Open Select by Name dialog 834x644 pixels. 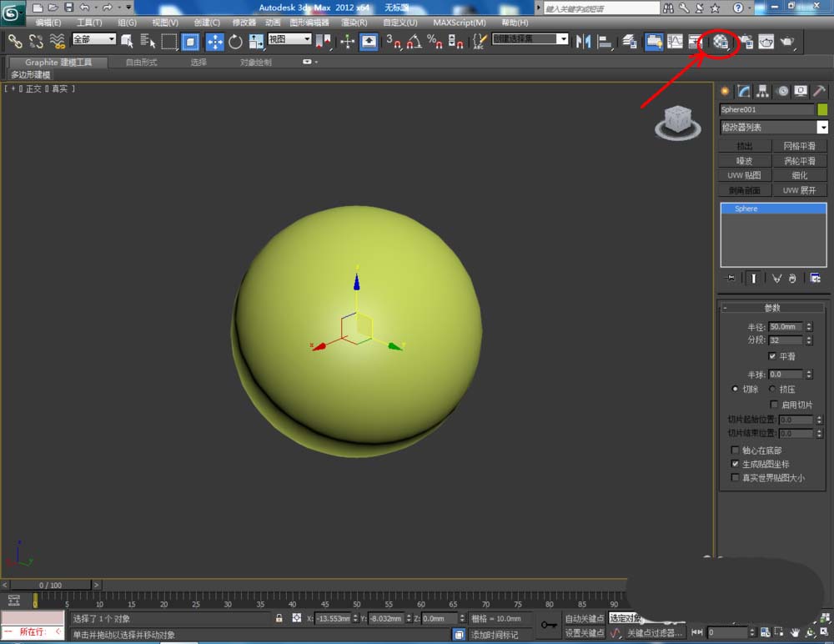148,41
